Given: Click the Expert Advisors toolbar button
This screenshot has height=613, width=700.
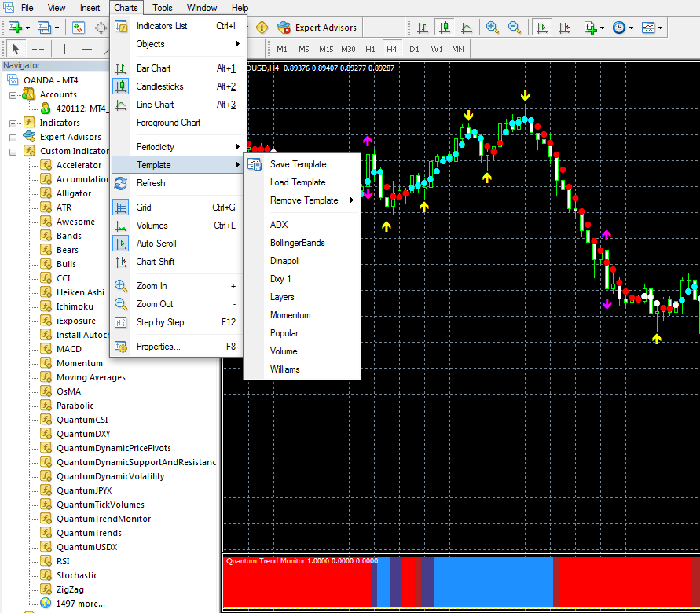Looking at the screenshot, I should (x=317, y=28).
